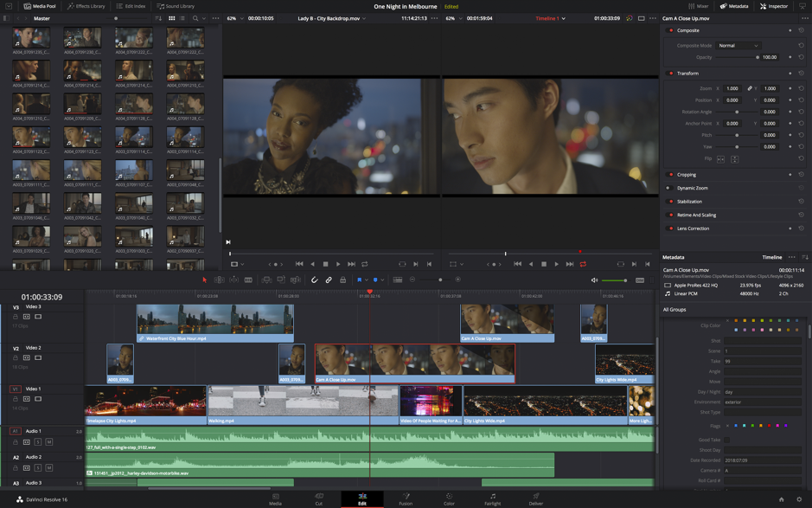Image resolution: width=812 pixels, height=508 pixels.
Task: Pick a blue clip color swatch
Action: [x=796, y=320]
